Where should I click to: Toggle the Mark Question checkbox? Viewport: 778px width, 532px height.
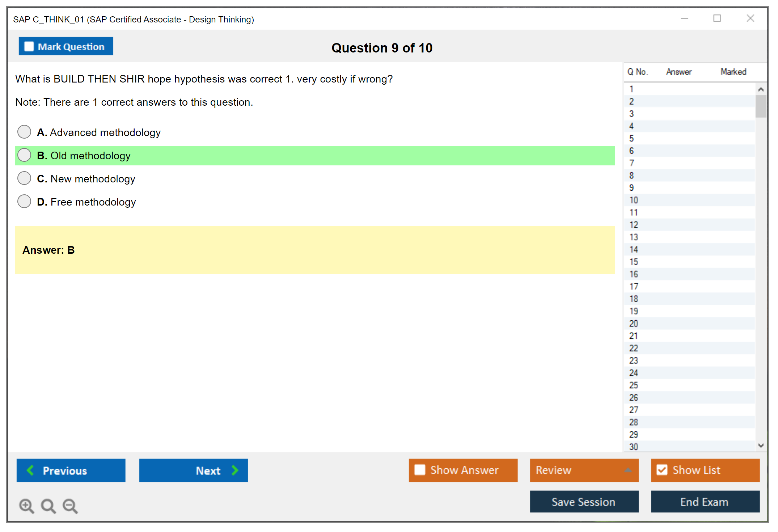pos(29,46)
